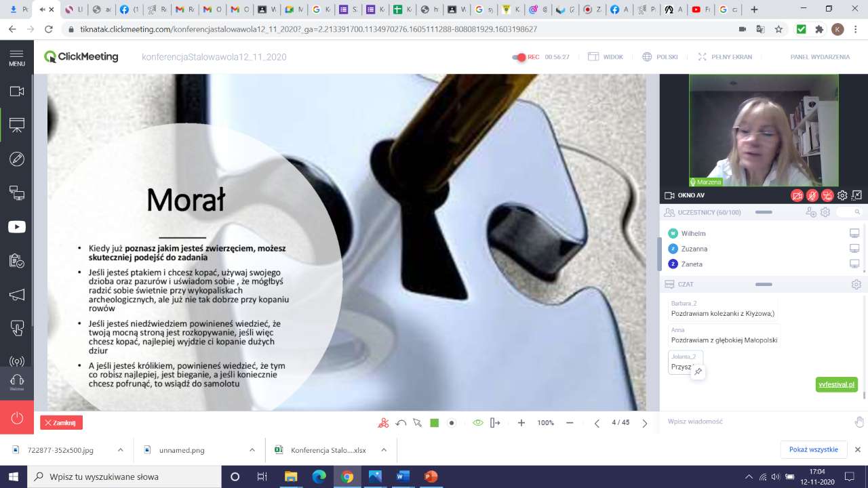Open the screen sharing tool in sidebar
Viewport: 868px width, 488px height.
(17, 193)
